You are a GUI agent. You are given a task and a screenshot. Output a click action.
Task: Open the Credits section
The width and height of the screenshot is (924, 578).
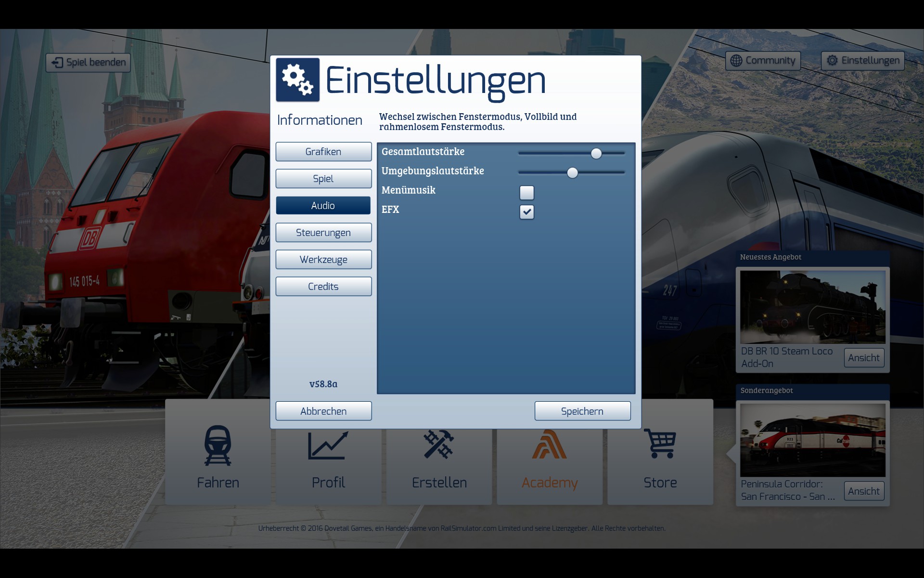[323, 287]
